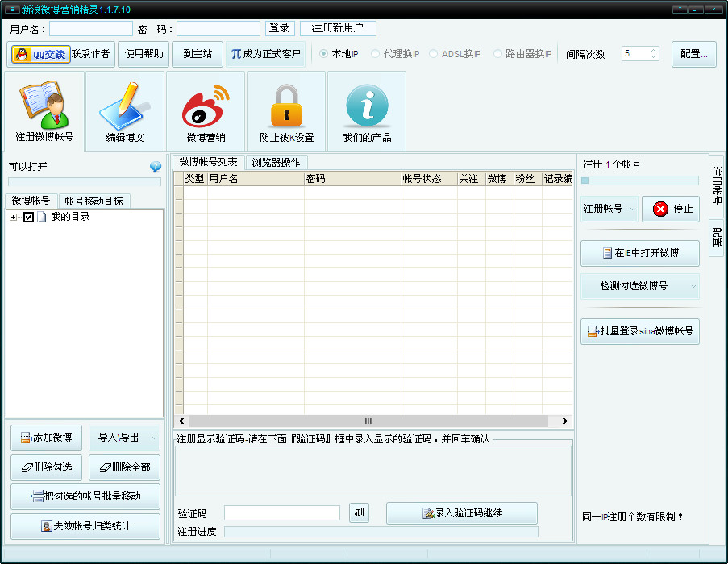Click the 配置... button
The height and width of the screenshot is (564, 728).
(x=693, y=54)
